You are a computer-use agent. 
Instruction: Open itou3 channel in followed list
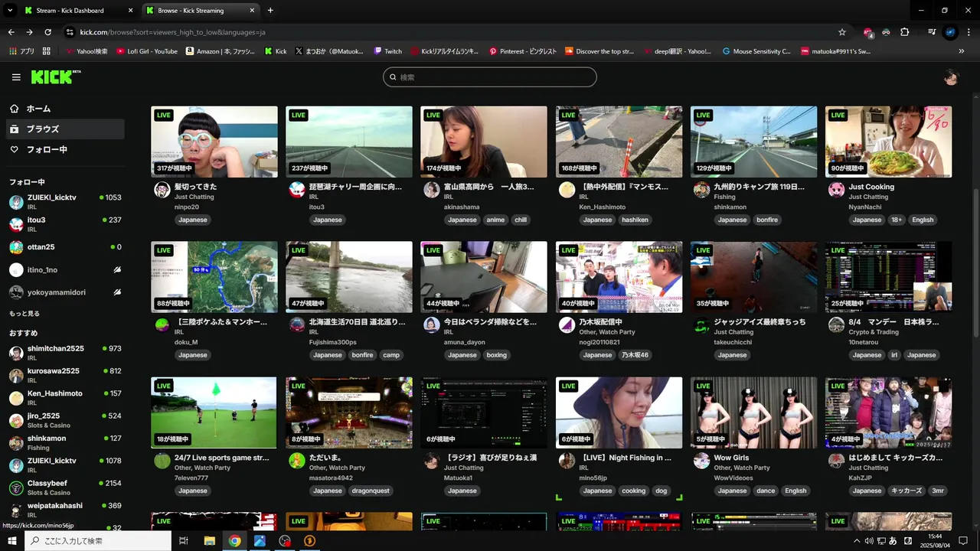point(65,224)
